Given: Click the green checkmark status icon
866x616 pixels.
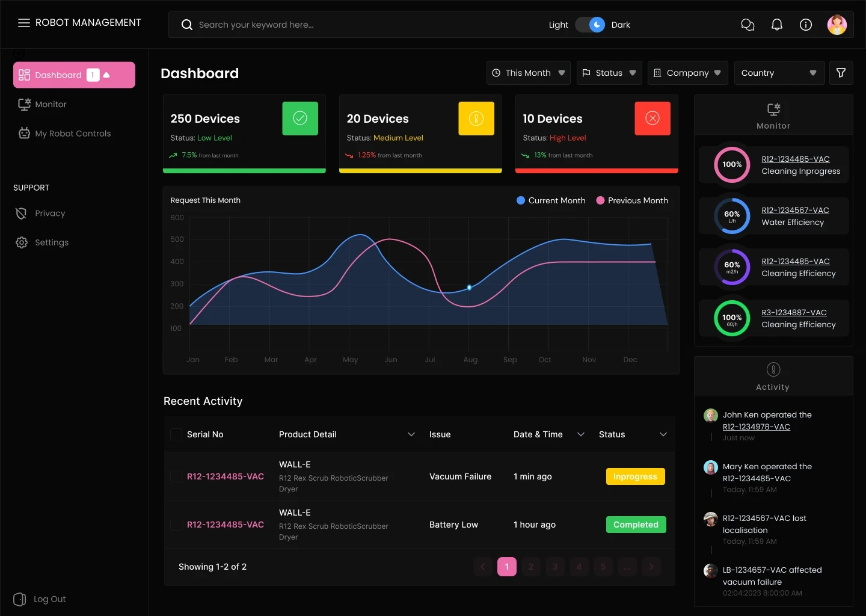Looking at the screenshot, I should click(x=300, y=119).
